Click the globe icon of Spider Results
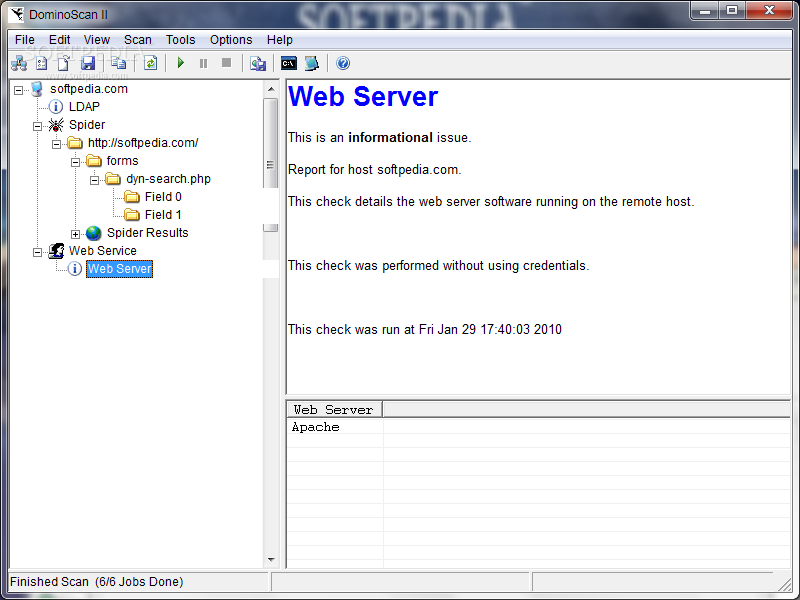 [x=93, y=233]
